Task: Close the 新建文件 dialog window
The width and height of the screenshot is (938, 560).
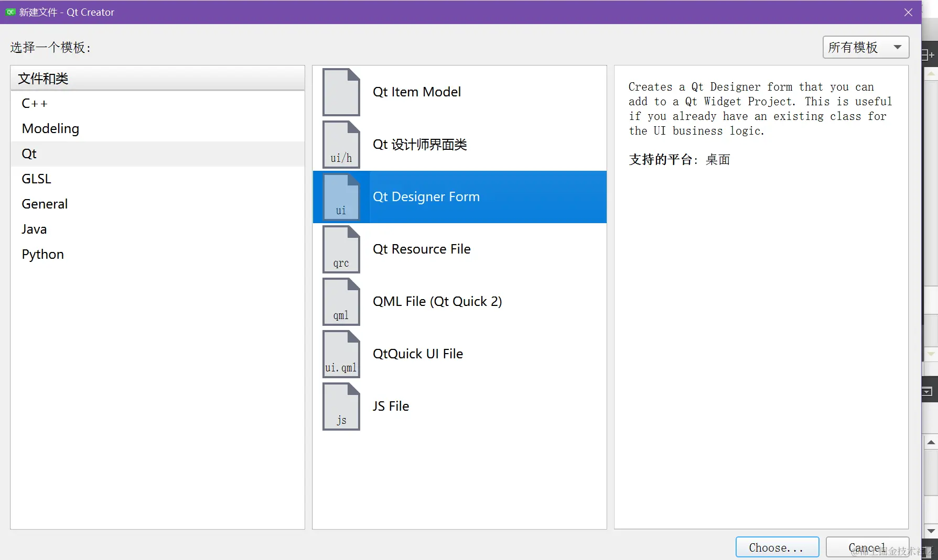Action: tap(909, 12)
